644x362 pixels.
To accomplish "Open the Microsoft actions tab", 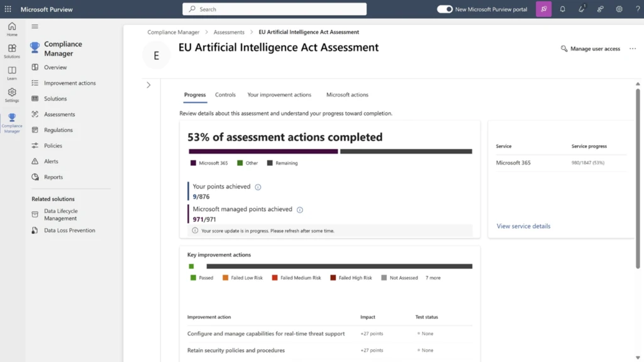I will [347, 95].
